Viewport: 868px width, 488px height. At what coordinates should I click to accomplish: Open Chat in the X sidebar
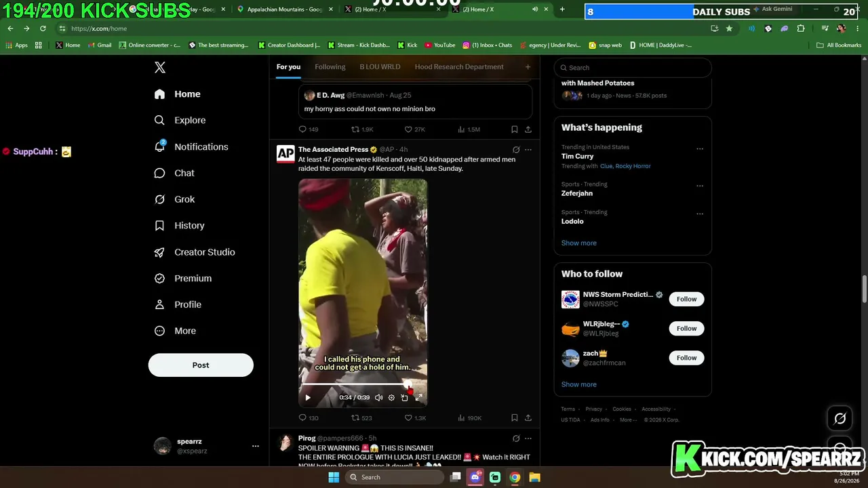pyautogui.click(x=174, y=173)
